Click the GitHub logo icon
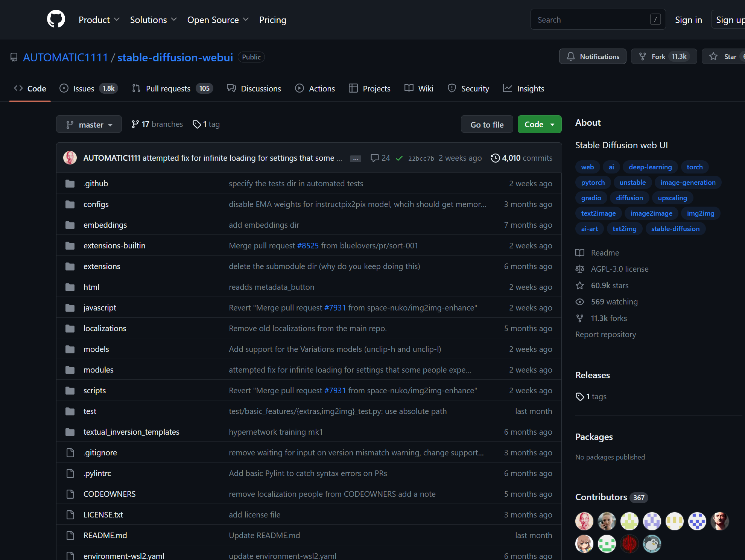Viewport: 745px width, 560px height. pyautogui.click(x=56, y=19)
